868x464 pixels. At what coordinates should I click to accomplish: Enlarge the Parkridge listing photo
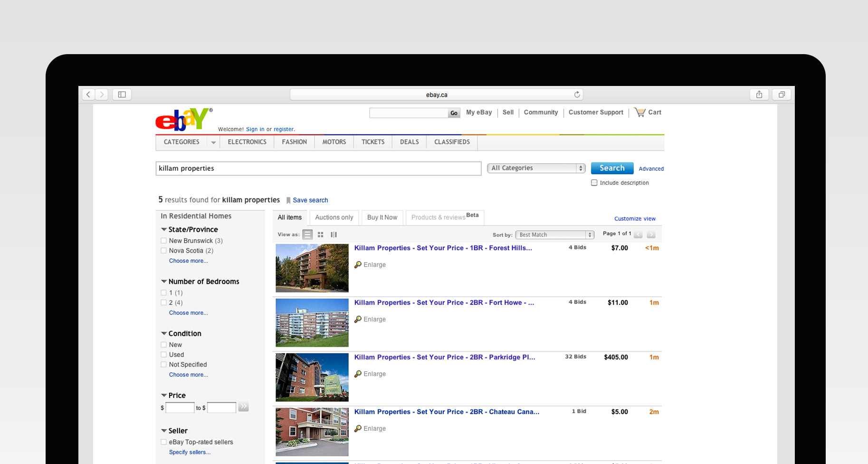coord(370,374)
